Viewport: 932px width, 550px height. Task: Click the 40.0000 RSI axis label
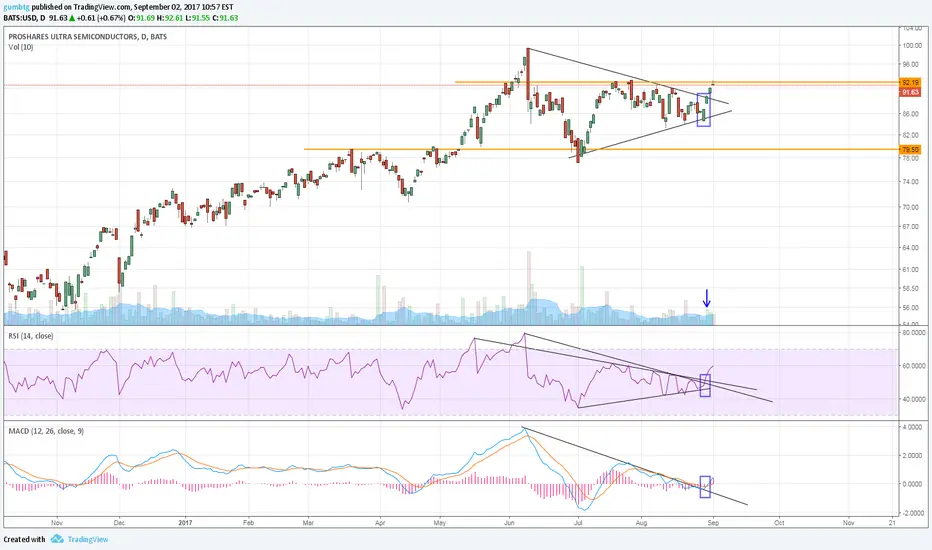912,400
